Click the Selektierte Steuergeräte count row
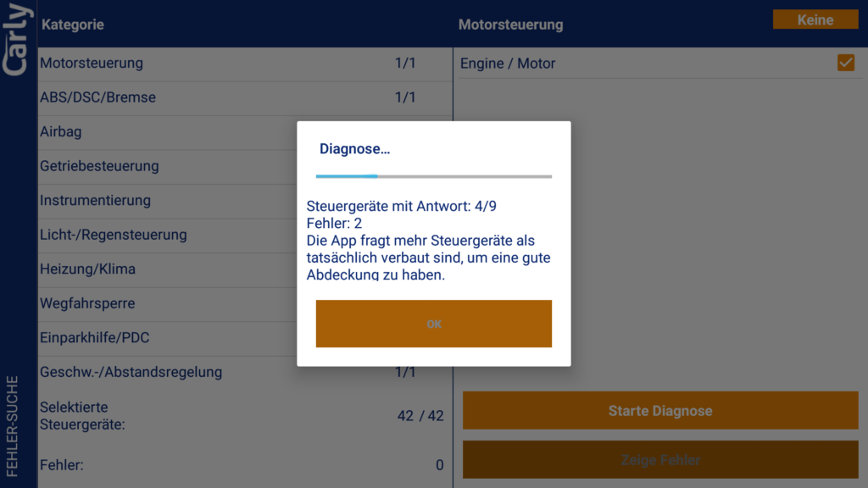868x488 pixels. click(242, 416)
